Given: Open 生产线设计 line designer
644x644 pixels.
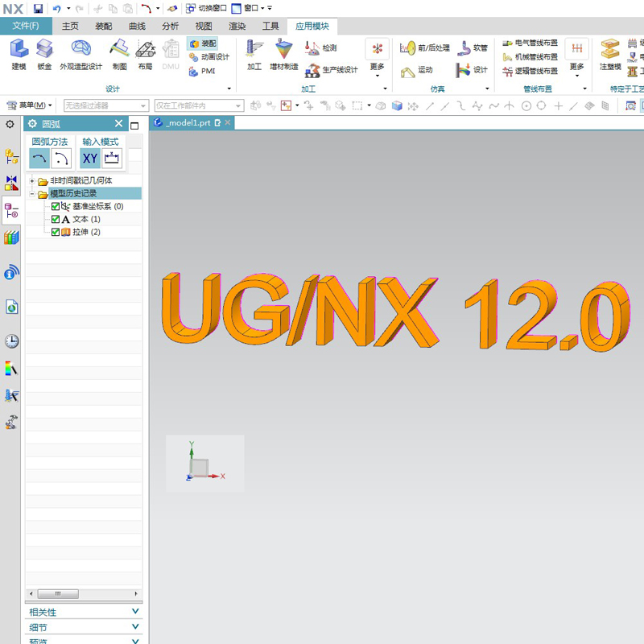Looking at the screenshot, I should pyautogui.click(x=331, y=70).
